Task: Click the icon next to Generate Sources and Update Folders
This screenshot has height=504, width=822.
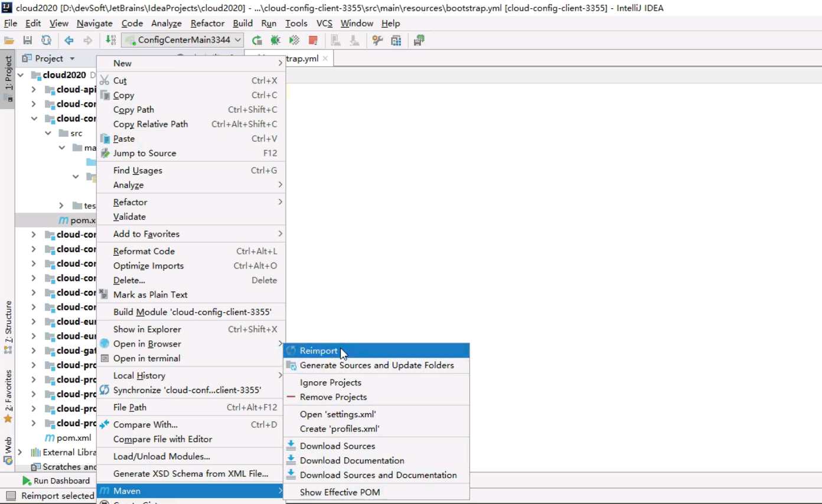Action: pos(291,365)
